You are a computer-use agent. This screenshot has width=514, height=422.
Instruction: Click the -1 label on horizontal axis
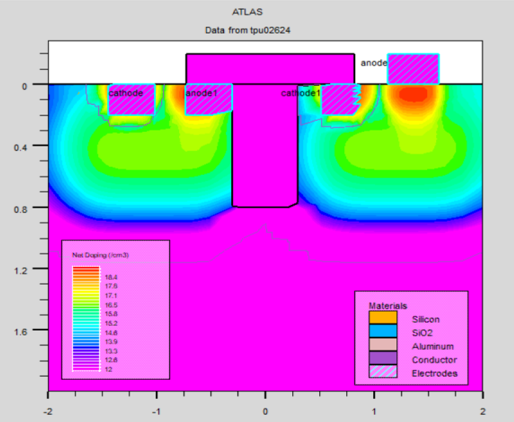click(x=156, y=412)
